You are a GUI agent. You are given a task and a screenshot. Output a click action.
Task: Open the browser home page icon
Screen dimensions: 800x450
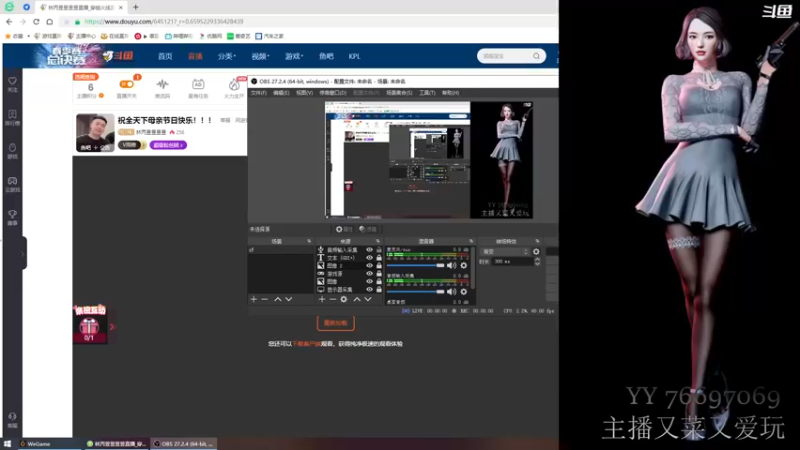point(49,21)
